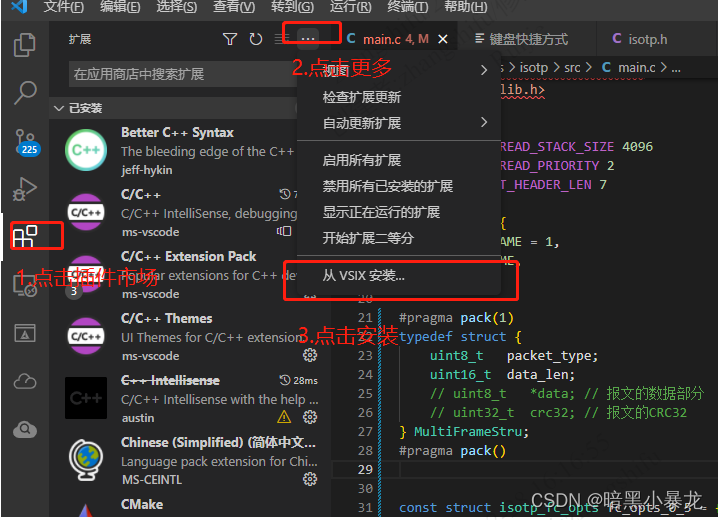
Task: Click the MultiFrameStru typedef name
Action: 468,431
